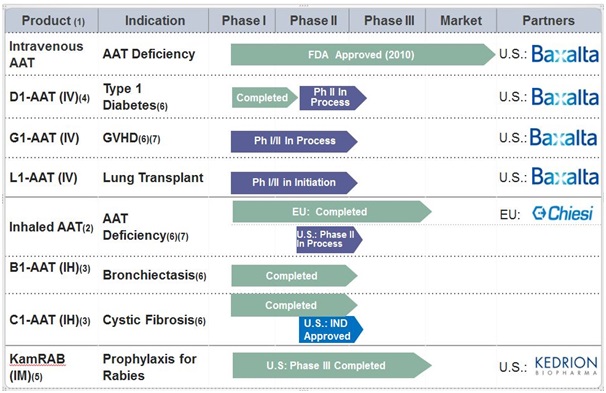The height and width of the screenshot is (393, 606).
Task: Select the EU: Completed progress arrow
Action: 332,212
